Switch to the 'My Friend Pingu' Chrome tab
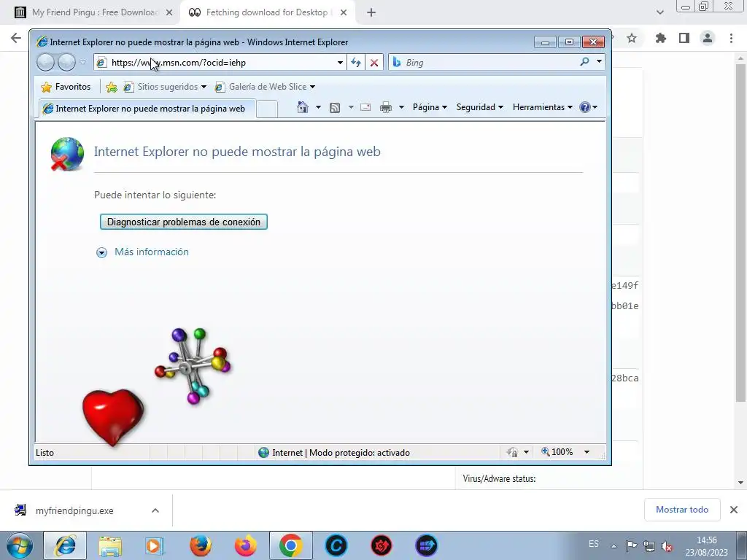Image resolution: width=747 pixels, height=560 pixels. point(93,12)
